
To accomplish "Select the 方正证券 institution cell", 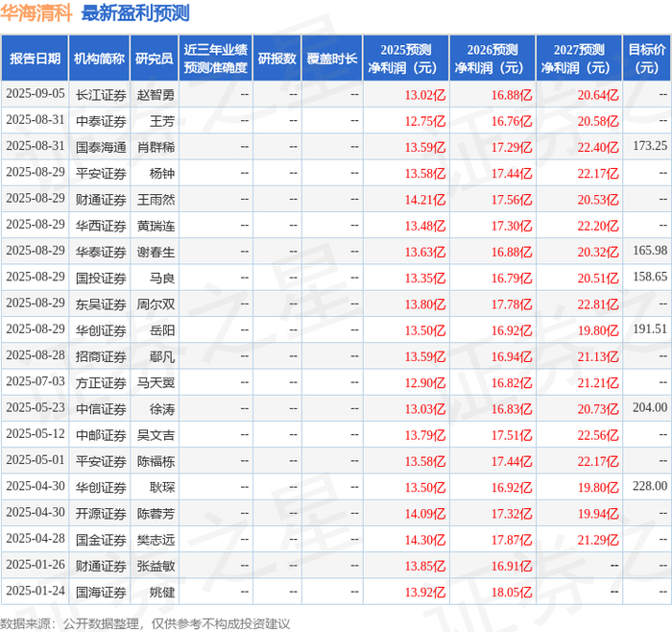I will (x=101, y=382).
